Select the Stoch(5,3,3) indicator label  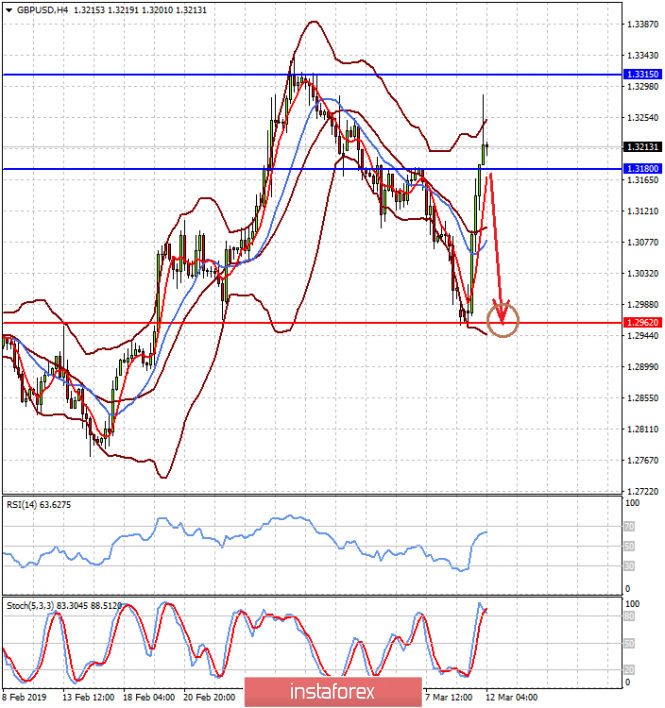(64, 606)
